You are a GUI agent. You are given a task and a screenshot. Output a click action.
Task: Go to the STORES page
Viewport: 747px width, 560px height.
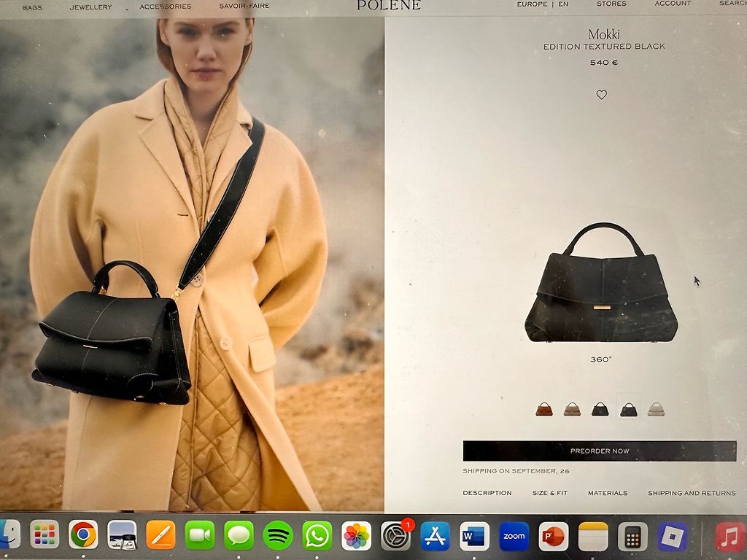(x=611, y=4)
